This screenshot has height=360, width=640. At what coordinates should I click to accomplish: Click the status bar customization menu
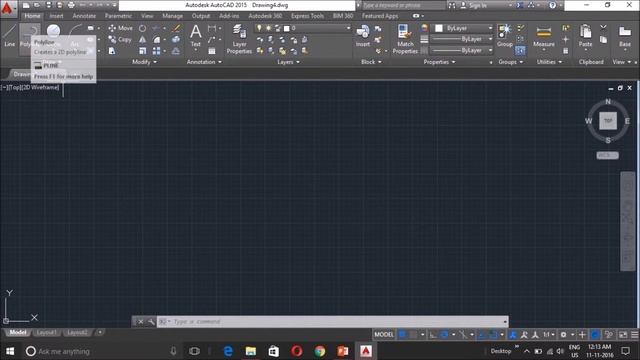coord(635,335)
